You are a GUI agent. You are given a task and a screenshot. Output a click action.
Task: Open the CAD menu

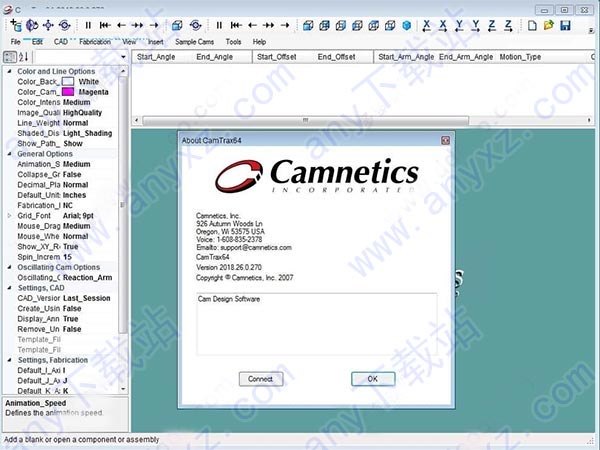(x=61, y=42)
